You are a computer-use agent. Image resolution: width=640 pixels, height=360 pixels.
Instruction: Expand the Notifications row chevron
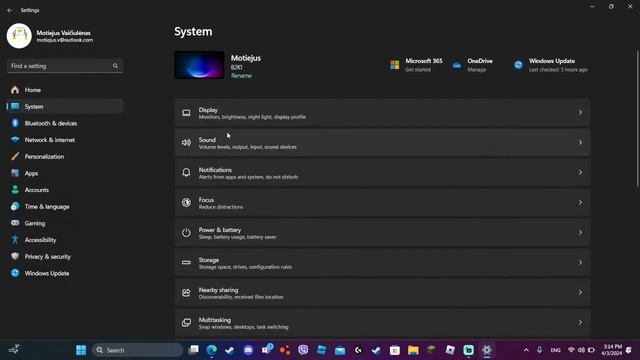(x=580, y=173)
